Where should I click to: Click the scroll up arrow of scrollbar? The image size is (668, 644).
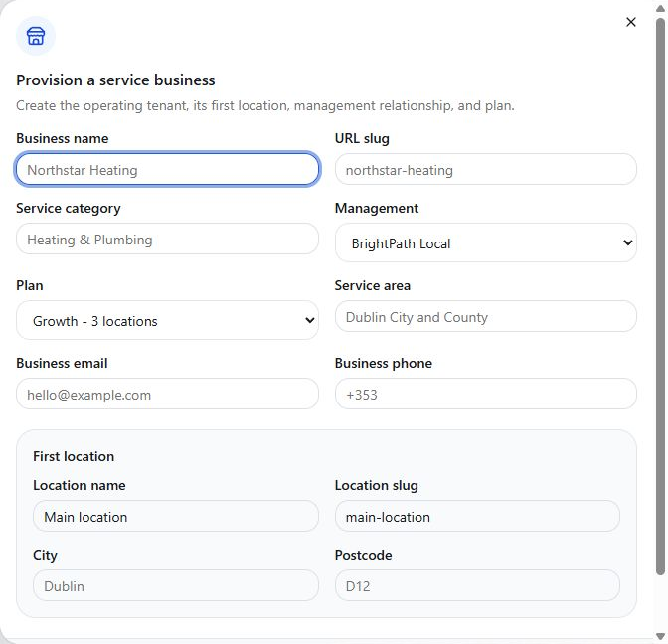click(660, 8)
